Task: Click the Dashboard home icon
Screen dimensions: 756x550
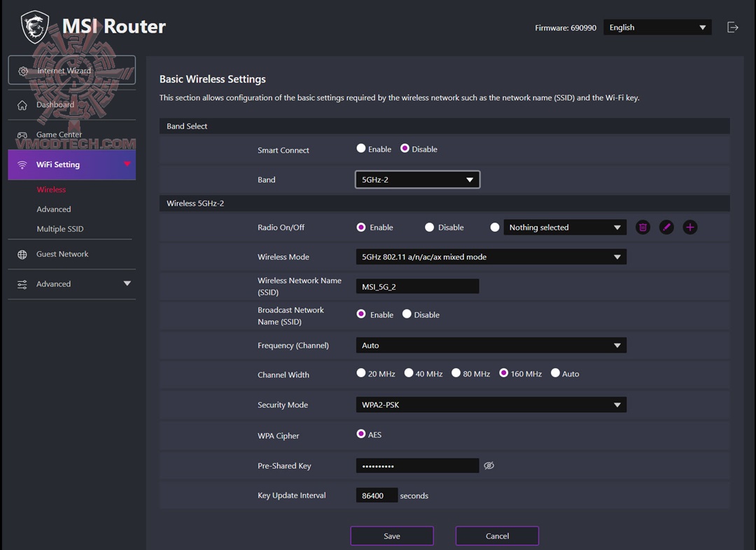Action: 22,104
